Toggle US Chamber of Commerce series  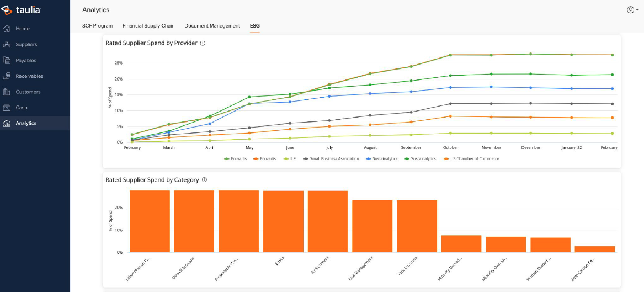(x=471, y=158)
